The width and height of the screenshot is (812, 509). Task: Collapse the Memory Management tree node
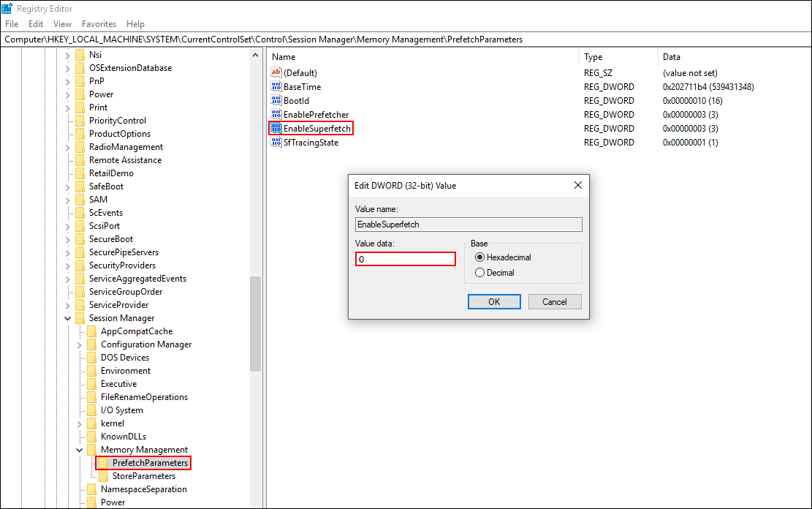pyautogui.click(x=80, y=450)
